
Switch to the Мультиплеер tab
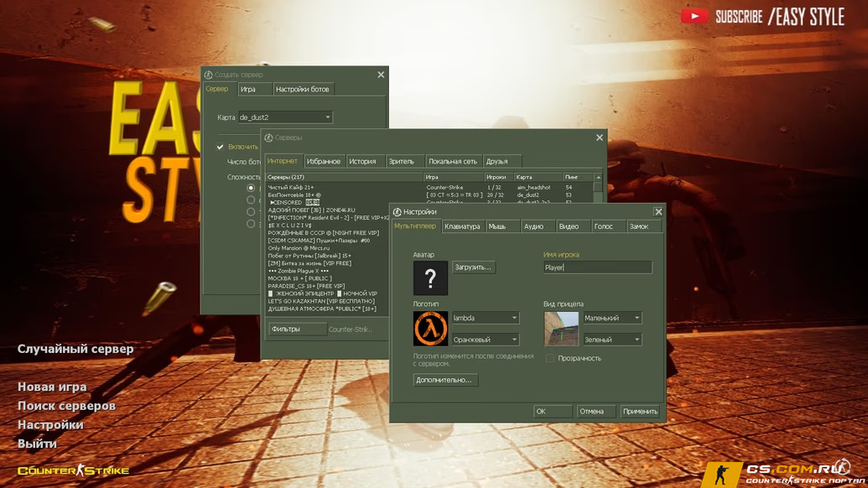click(x=415, y=226)
